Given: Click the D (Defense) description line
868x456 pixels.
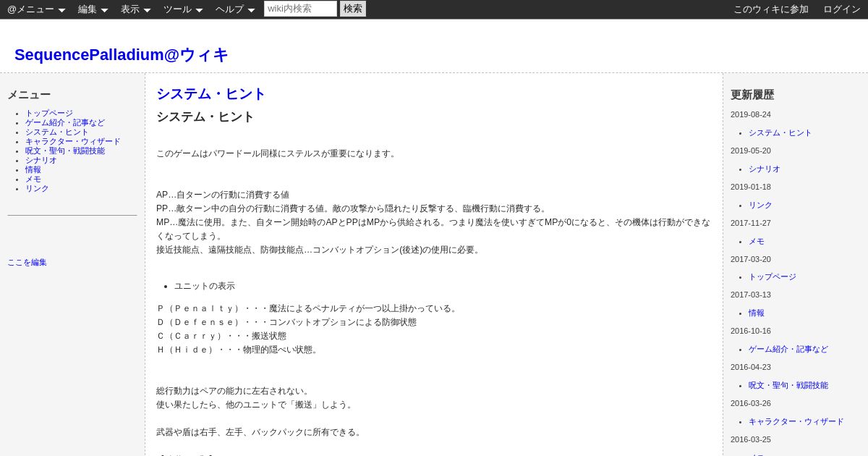Looking at the screenshot, I should (x=286, y=322).
